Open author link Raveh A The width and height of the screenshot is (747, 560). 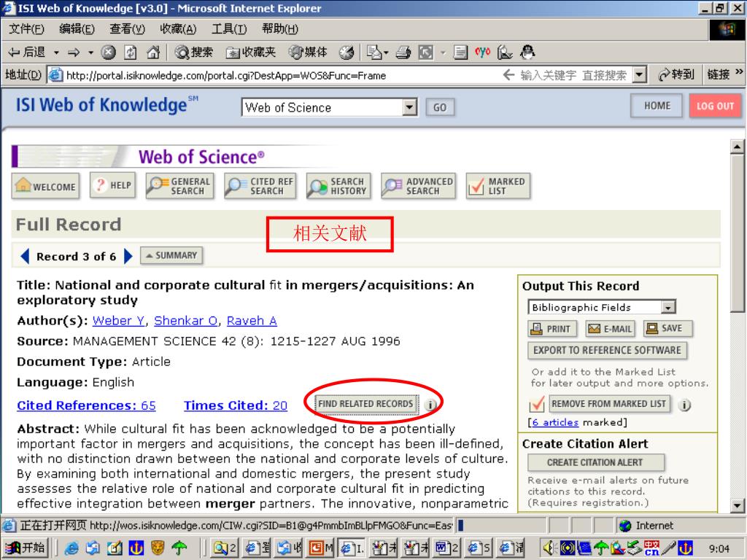(x=252, y=321)
